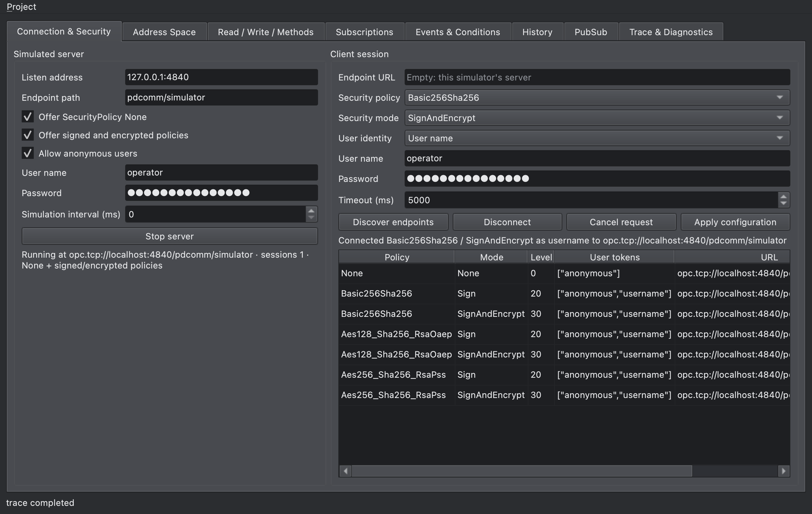Click into the Endpoint path field

pyautogui.click(x=221, y=97)
